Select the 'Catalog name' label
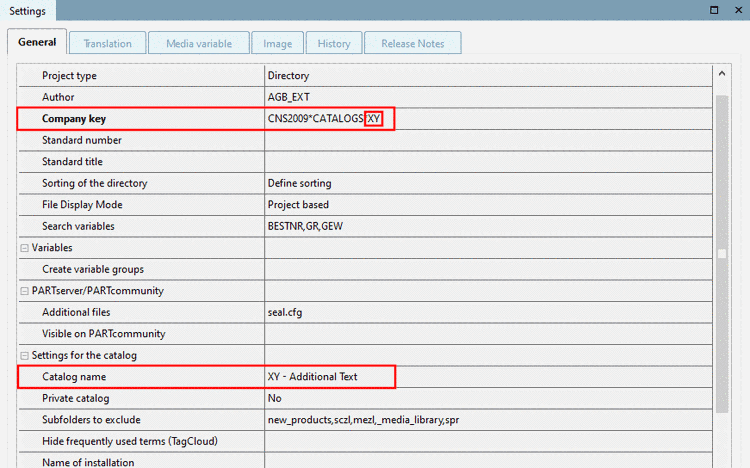 [x=74, y=377]
